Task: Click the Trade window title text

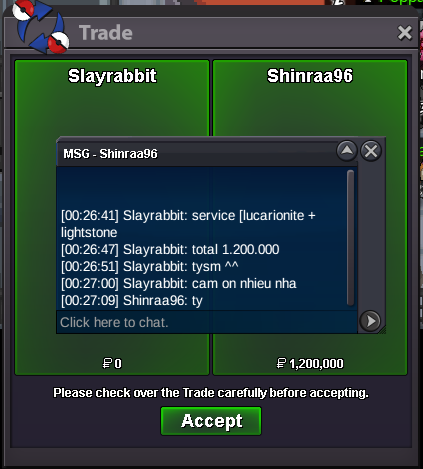Action: click(106, 33)
